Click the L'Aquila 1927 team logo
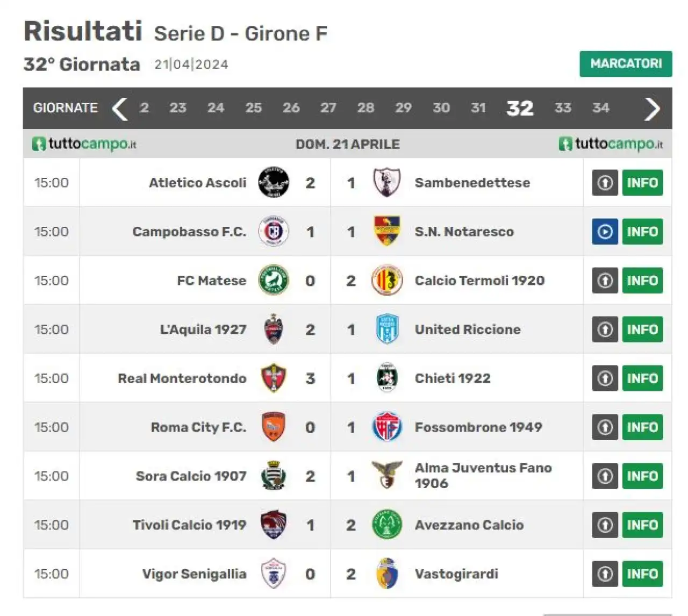The image size is (688, 616). tap(274, 329)
